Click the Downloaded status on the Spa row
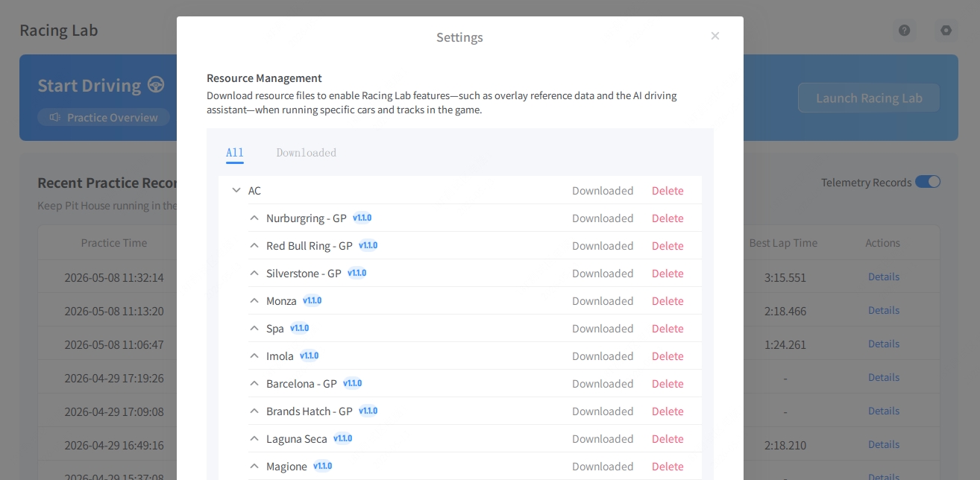Viewport: 980px width, 480px height. click(x=603, y=329)
